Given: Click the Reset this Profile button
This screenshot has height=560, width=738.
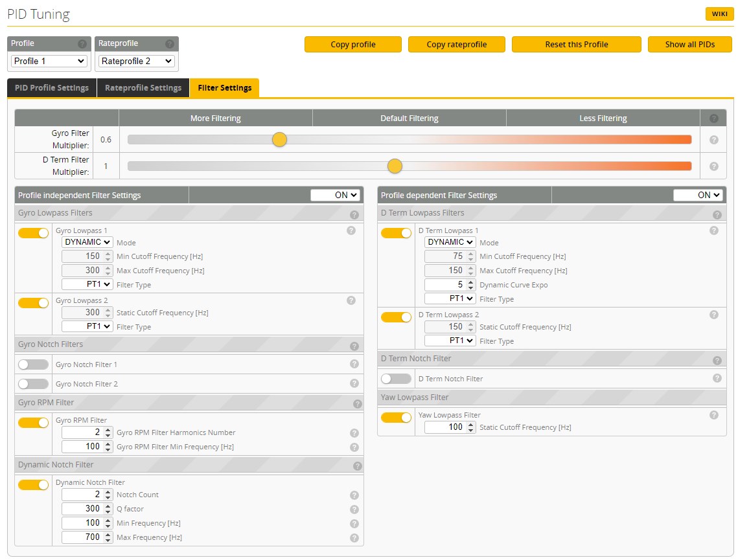Looking at the screenshot, I should [576, 45].
